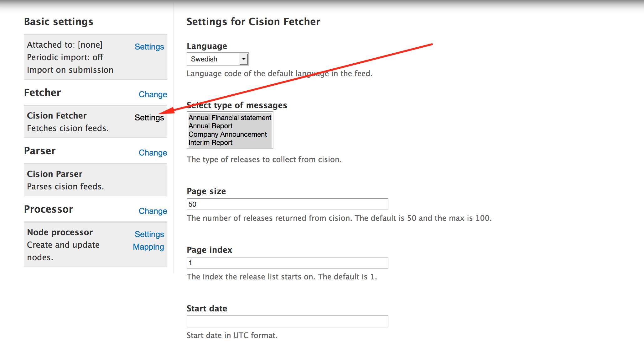
Task: Click the Page size input field
Action: pyautogui.click(x=287, y=204)
